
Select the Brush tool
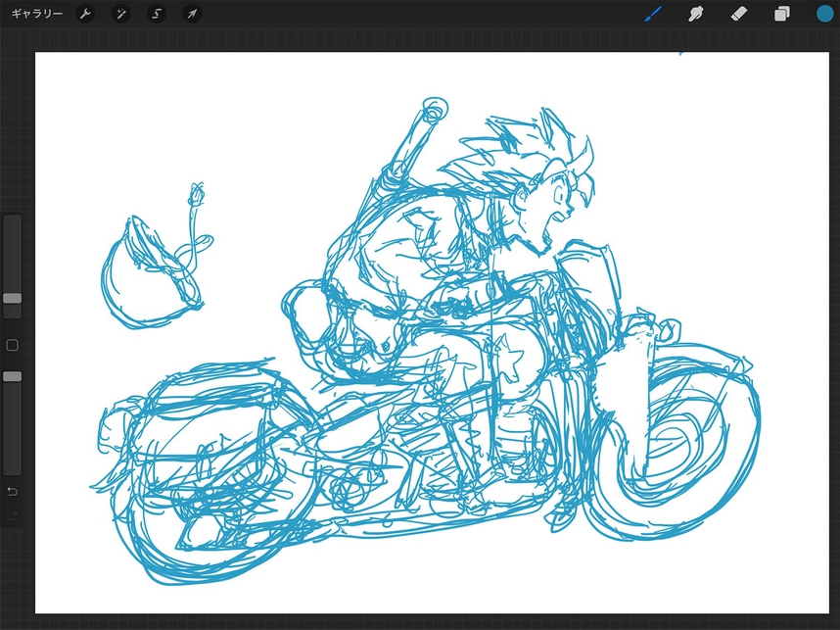tap(653, 14)
